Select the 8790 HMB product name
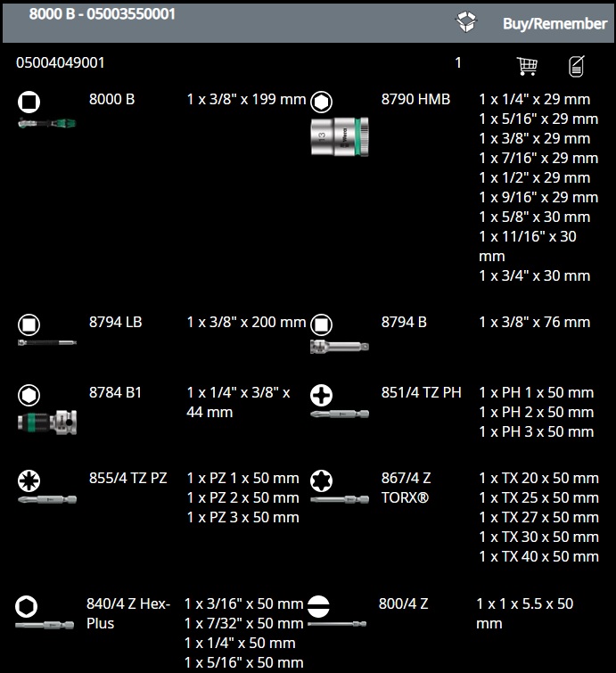Viewport: 616px width, 673px height. tap(415, 99)
